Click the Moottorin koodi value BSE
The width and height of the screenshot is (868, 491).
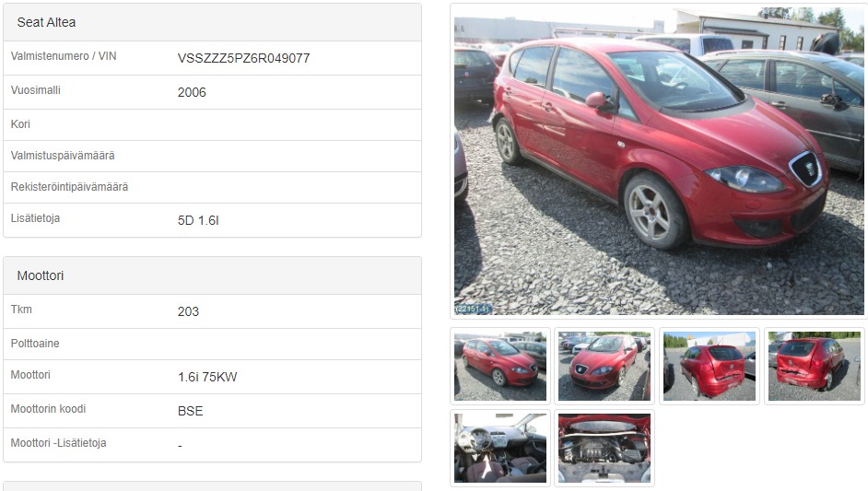pyautogui.click(x=191, y=411)
